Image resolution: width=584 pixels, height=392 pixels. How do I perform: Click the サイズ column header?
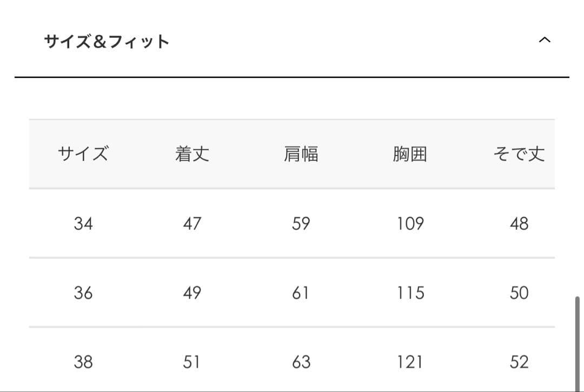(83, 154)
